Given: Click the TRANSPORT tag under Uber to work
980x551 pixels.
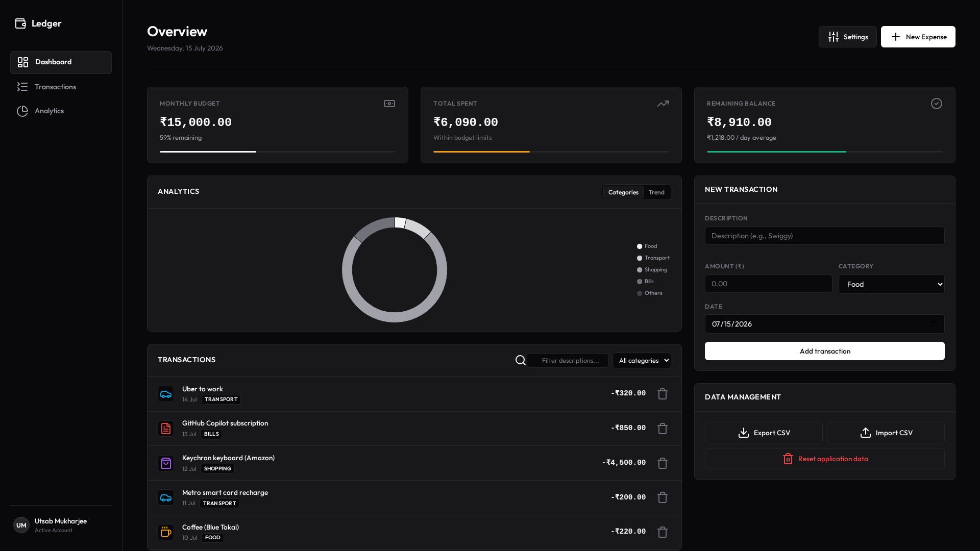Looking at the screenshot, I should 221,399.
